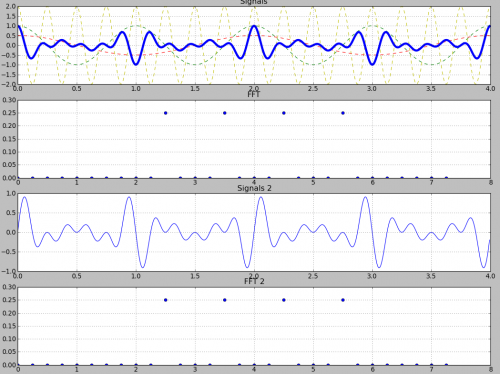Click the "1.0" y-axis label of the Signals 2 plot

[x=11, y=193]
